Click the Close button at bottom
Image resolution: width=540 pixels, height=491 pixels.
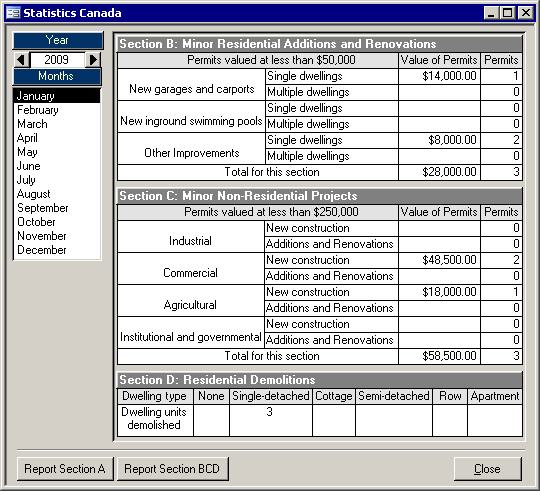(x=487, y=469)
